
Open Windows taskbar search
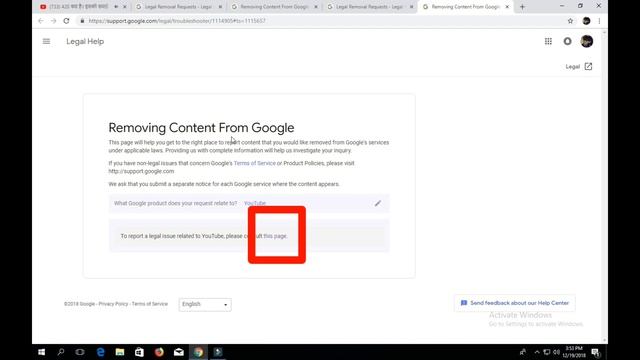point(61,352)
